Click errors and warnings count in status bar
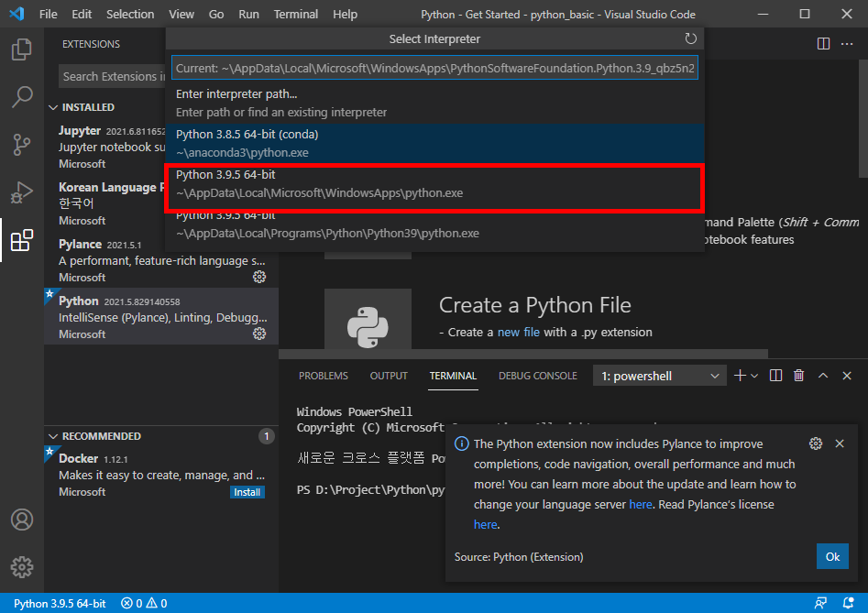This screenshot has height=613, width=868. click(x=144, y=603)
